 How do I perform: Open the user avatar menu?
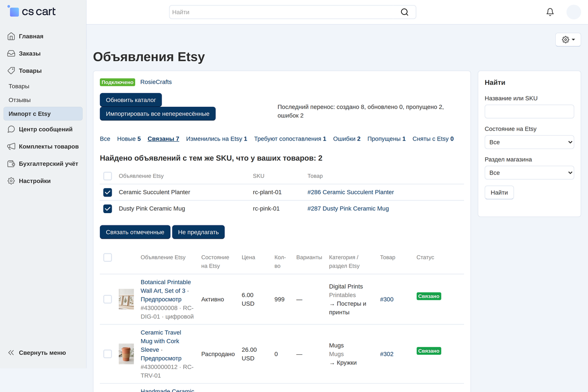coord(574,12)
